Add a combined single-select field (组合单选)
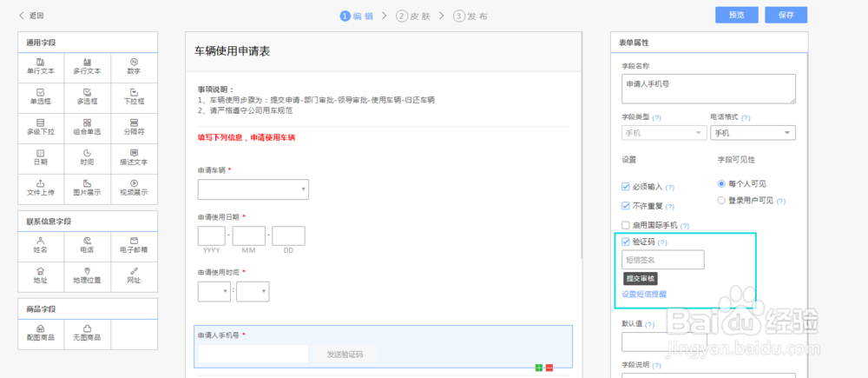Image resolution: width=868 pixels, height=378 pixels. tap(88, 128)
